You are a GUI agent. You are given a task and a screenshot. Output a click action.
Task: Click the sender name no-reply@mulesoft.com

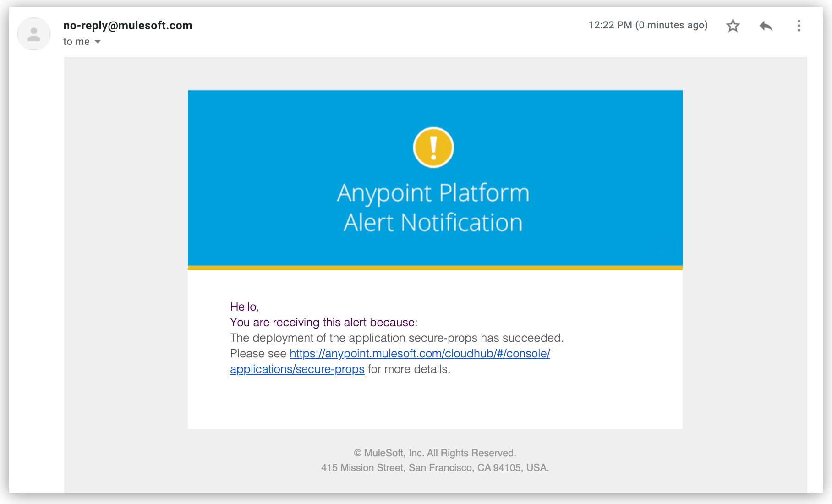pos(128,26)
